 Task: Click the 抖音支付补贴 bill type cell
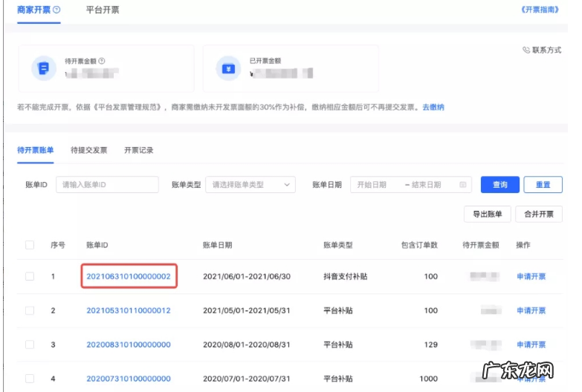(345, 276)
